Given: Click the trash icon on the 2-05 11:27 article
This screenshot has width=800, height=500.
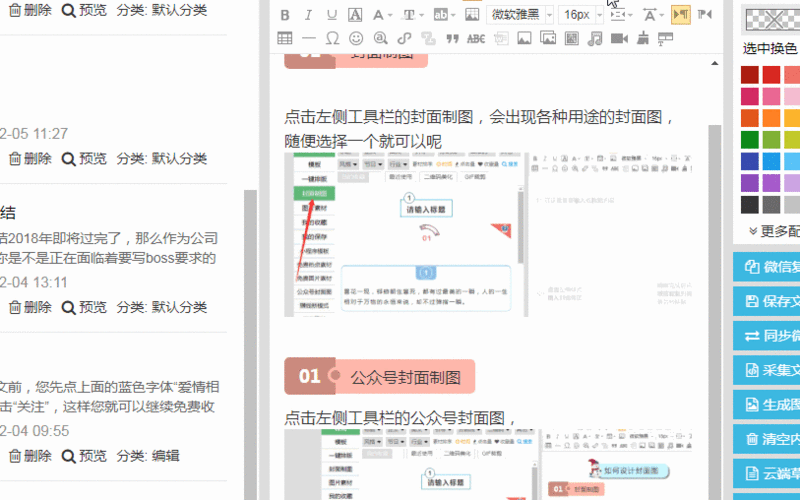Looking at the screenshot, I should (15, 159).
